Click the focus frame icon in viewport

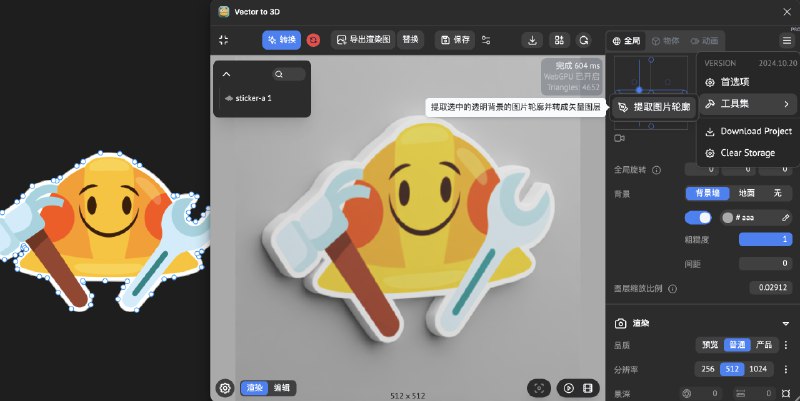(539, 388)
